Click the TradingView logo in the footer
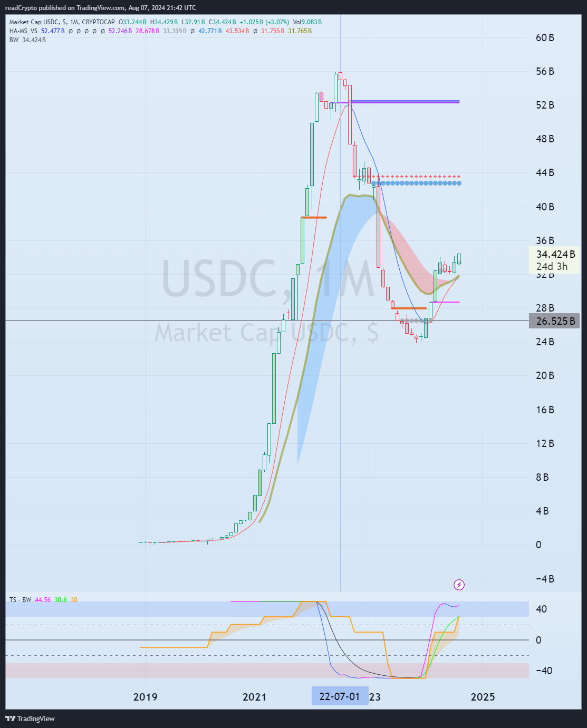The width and height of the screenshot is (587, 728). (x=30, y=719)
